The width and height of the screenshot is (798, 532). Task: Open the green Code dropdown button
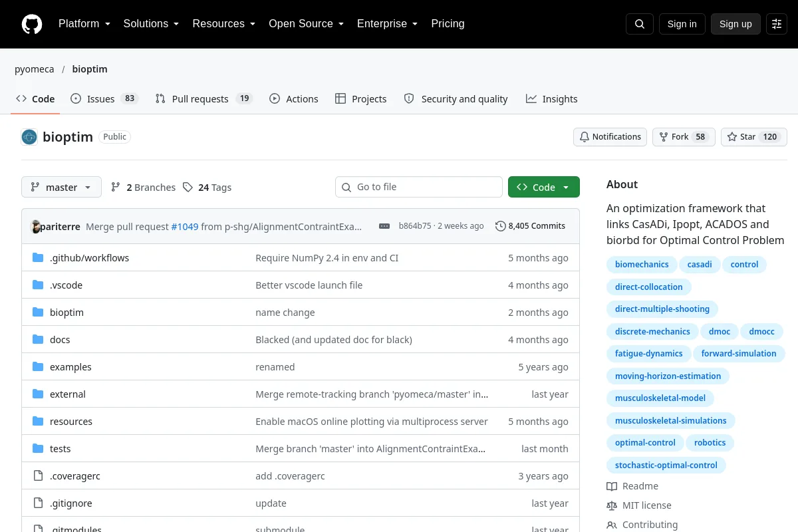pos(544,187)
